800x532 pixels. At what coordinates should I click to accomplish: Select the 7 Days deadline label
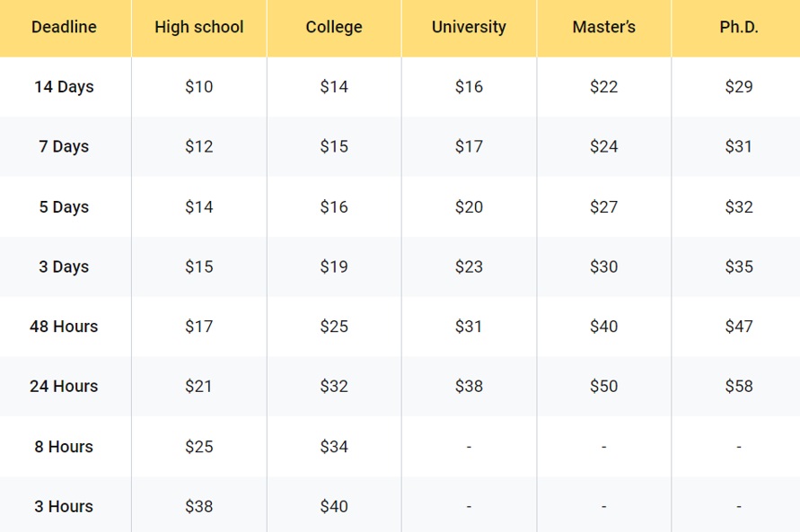tap(64, 146)
